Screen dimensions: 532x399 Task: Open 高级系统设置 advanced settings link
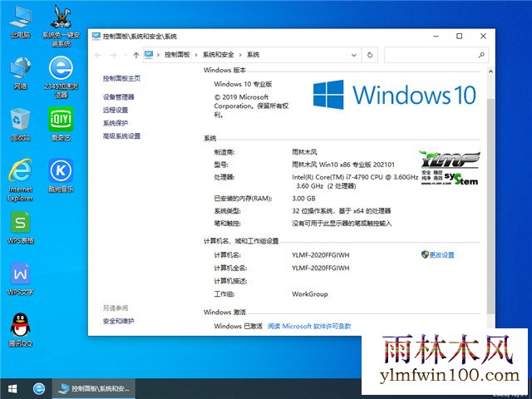[121, 136]
